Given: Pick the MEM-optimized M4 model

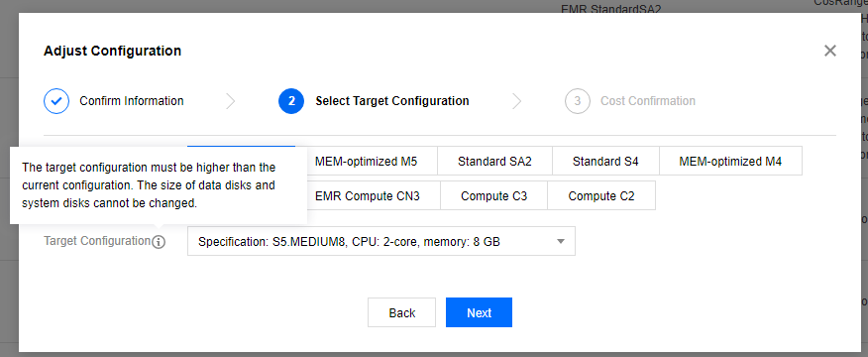Looking at the screenshot, I should coord(730,162).
